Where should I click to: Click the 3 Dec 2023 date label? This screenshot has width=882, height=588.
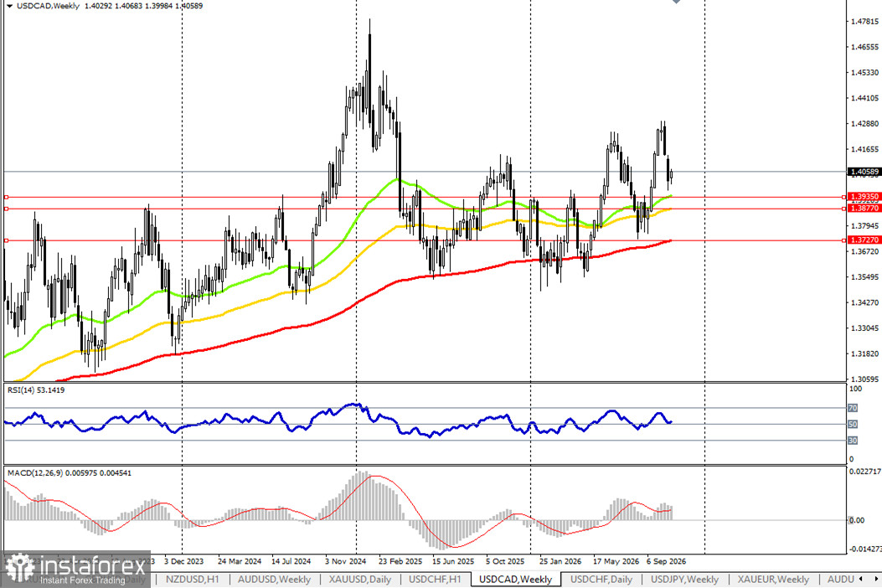pyautogui.click(x=184, y=561)
